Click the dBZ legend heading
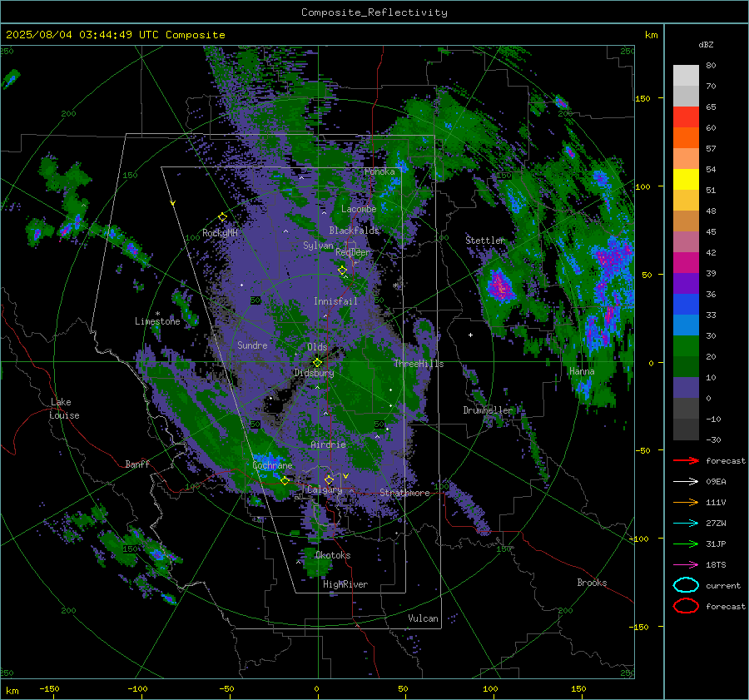749x700 pixels. click(x=706, y=44)
